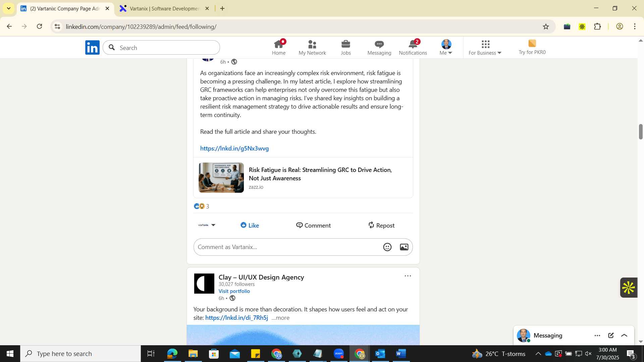Open Windows notification center
Viewport: 644px width, 362px height.
(631, 354)
